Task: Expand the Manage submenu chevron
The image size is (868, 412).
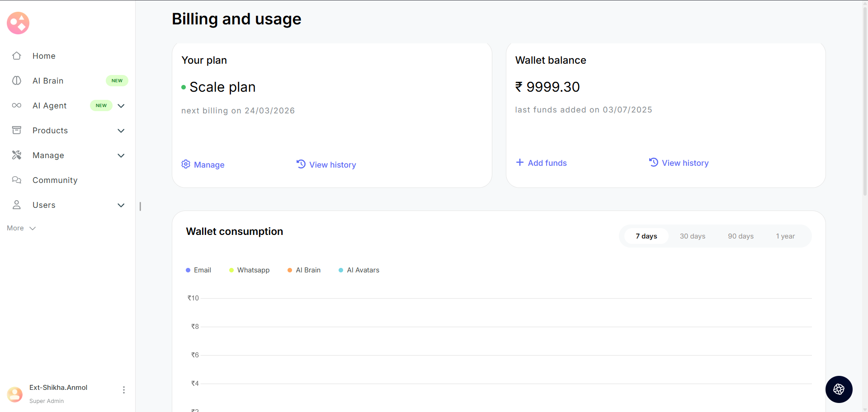Action: pos(121,155)
